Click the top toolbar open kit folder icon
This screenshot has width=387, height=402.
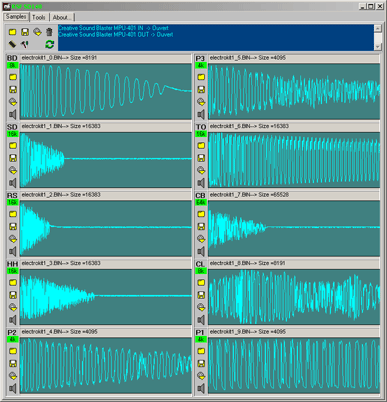click(x=12, y=32)
